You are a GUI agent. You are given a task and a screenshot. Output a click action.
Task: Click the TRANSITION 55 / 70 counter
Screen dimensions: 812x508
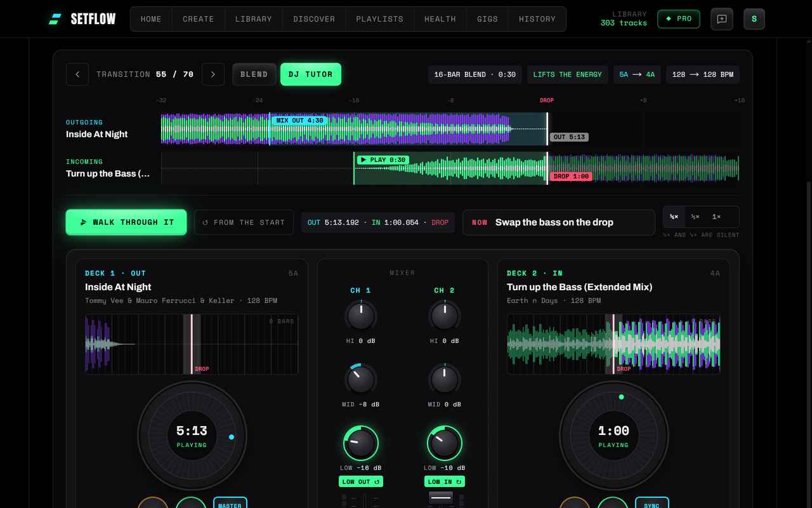[x=145, y=74]
